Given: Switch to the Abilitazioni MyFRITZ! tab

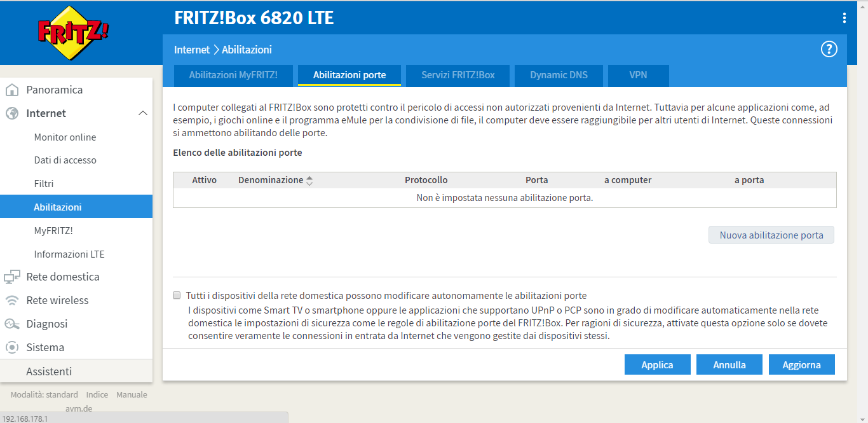Looking at the screenshot, I should (x=233, y=75).
